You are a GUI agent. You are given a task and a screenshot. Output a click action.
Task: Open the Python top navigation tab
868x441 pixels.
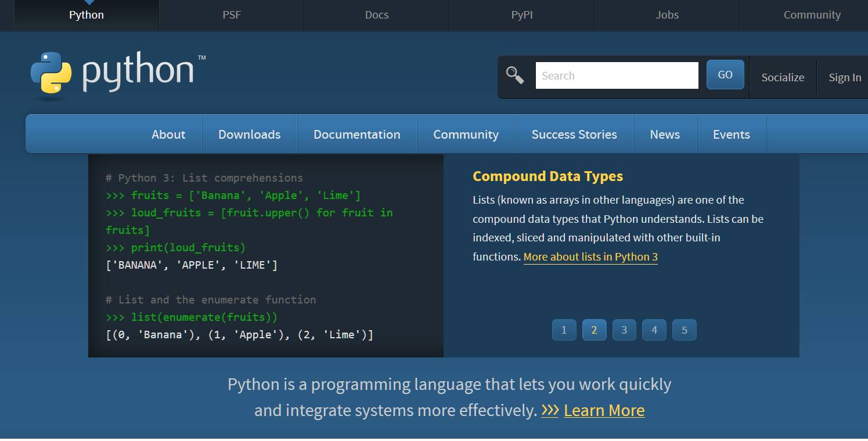pyautogui.click(x=87, y=15)
